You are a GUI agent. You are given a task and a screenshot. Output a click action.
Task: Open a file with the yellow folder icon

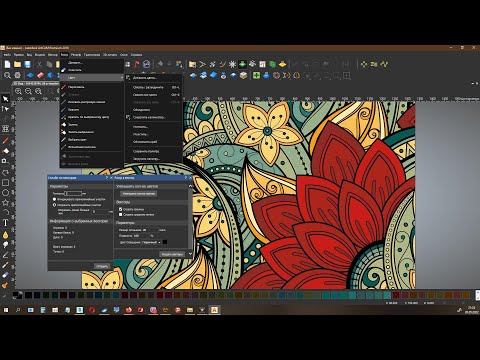[x=17, y=64]
